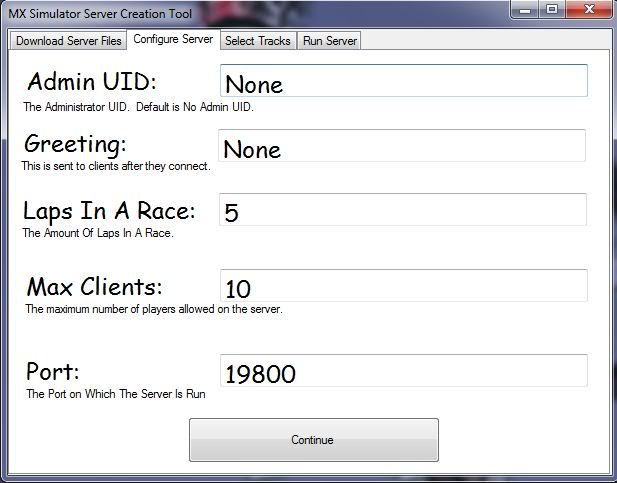Image resolution: width=617 pixels, height=483 pixels.
Task: Edit the Laps In A Race field
Action: click(403, 210)
